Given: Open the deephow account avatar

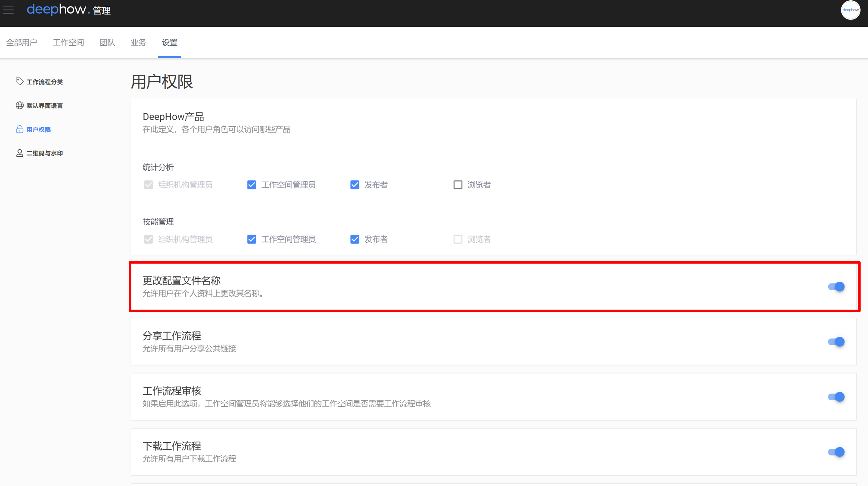Looking at the screenshot, I should [850, 10].
